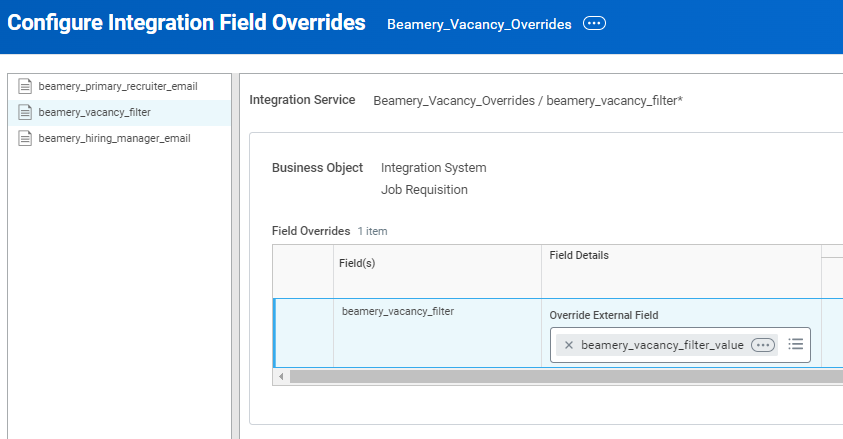This screenshot has height=439, width=843.
Task: Open related actions for beamery_vacancy_filter_value
Action: 763,345
